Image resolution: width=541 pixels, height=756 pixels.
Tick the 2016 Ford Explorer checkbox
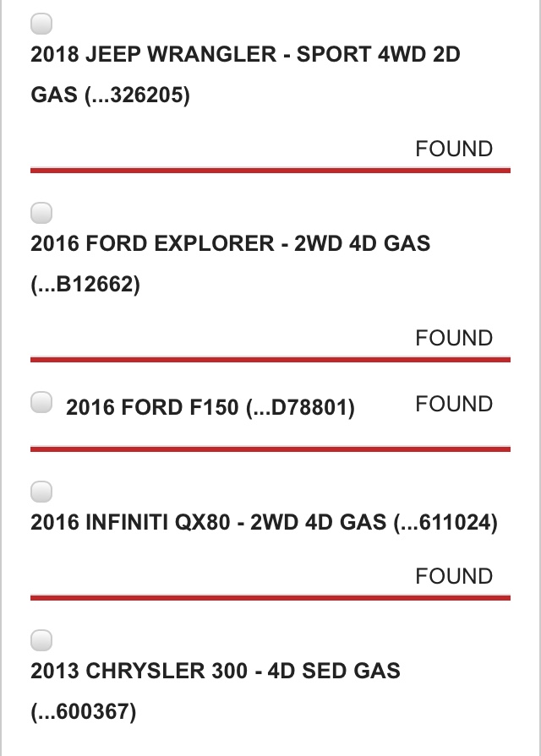[x=41, y=213]
